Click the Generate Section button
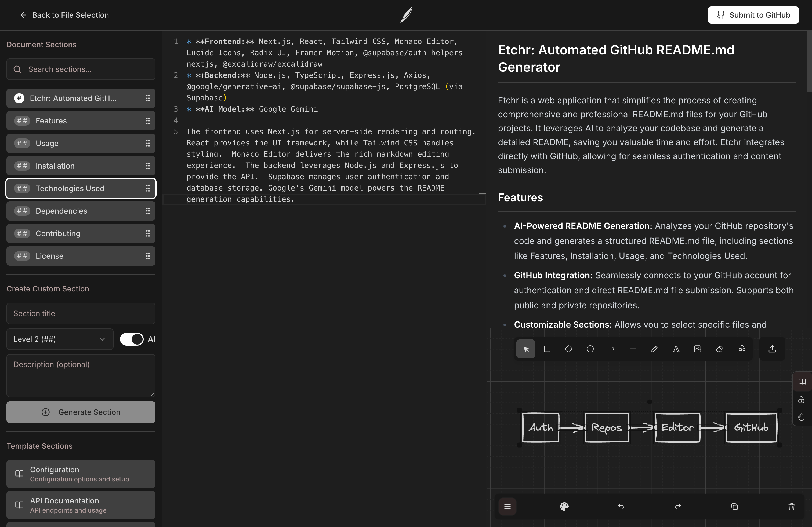Image resolution: width=812 pixels, height=527 pixels. 81,412
